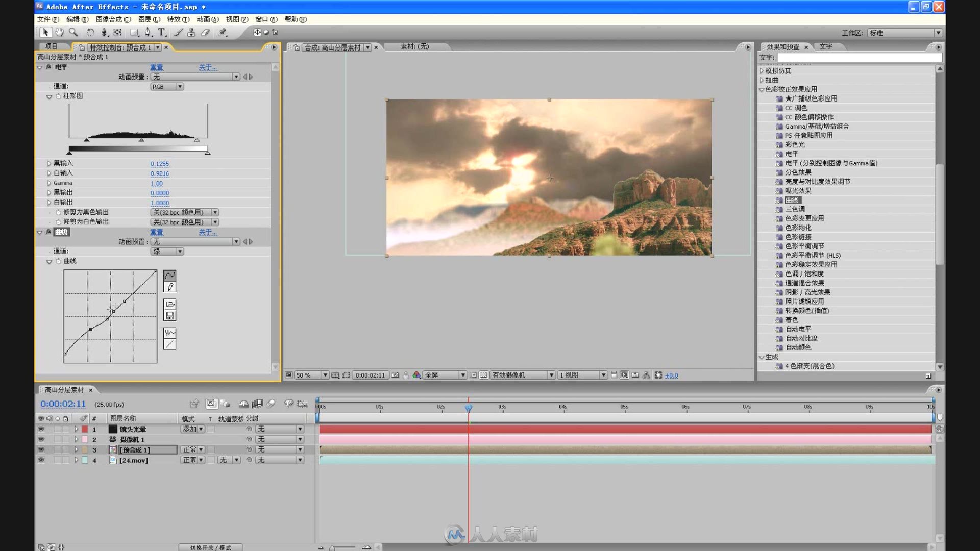Select the Text tool
Viewport: 980px width, 551px height.
pos(161,32)
